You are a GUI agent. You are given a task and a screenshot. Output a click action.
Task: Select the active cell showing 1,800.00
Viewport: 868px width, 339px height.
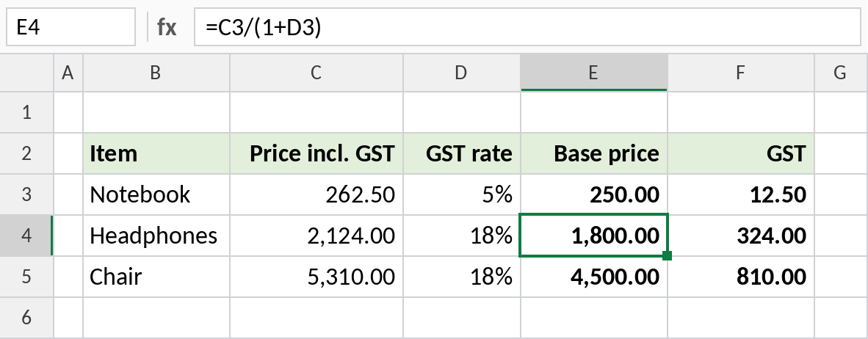[x=594, y=236]
